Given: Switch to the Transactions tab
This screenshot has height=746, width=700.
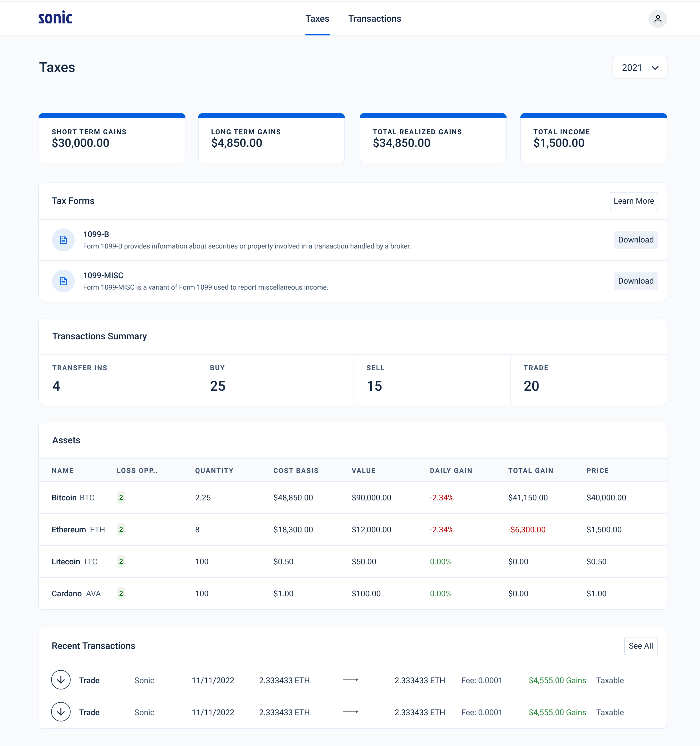Looking at the screenshot, I should tap(374, 19).
